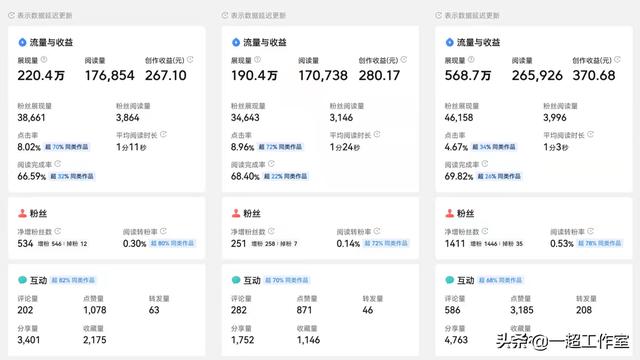
Task: Click 超78%同类作品 badge beside 0.53%
Action: tap(600, 243)
